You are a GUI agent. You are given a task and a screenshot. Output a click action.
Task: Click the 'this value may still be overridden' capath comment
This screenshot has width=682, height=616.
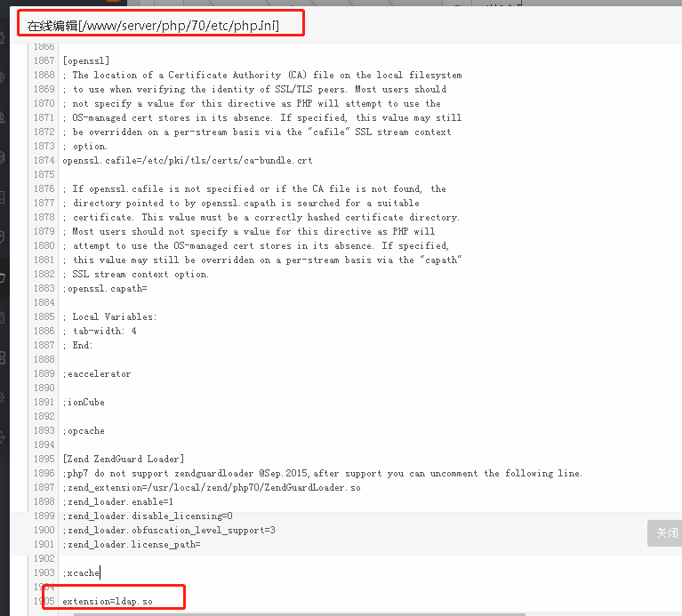[x=262, y=260]
